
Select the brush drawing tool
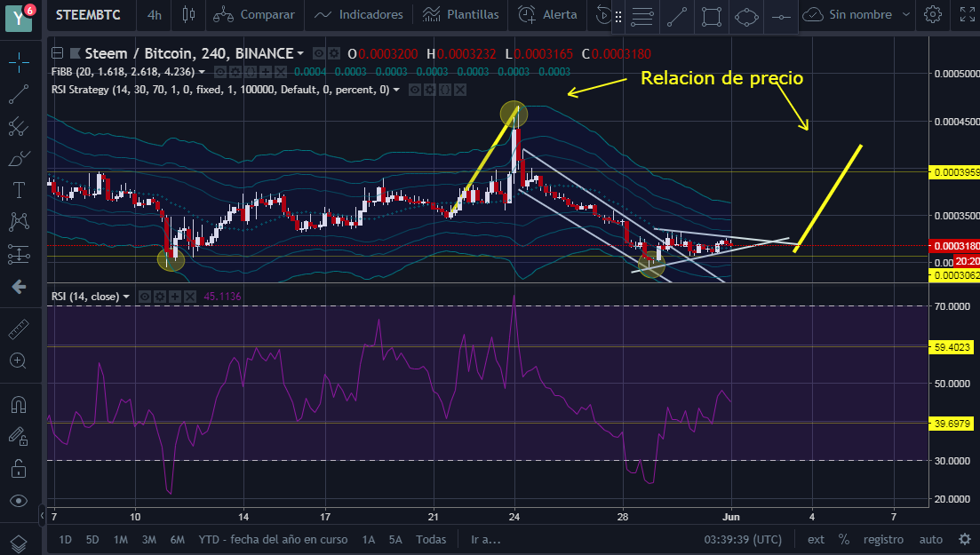click(19, 158)
